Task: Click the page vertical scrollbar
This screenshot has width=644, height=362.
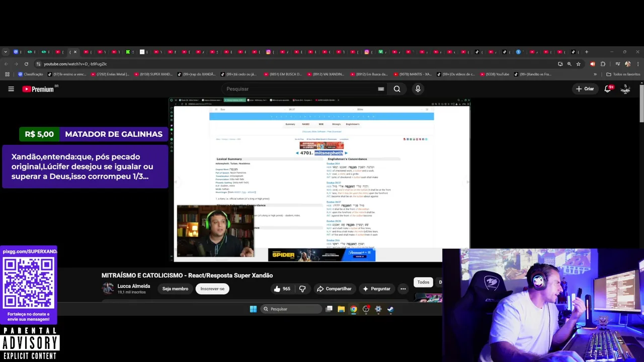Action: pos(641,103)
